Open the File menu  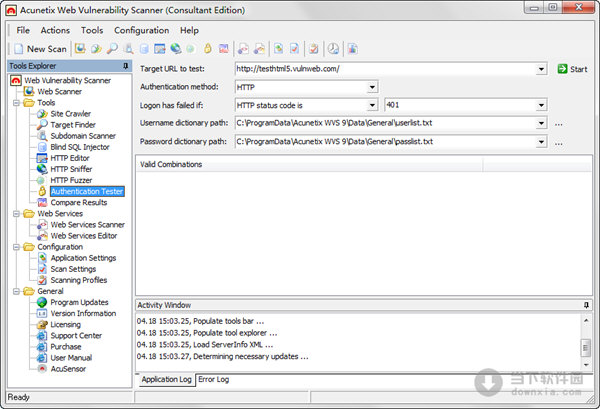click(x=23, y=30)
